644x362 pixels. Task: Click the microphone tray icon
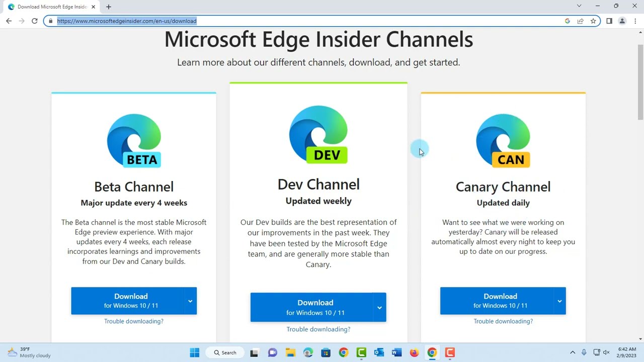(x=584, y=352)
